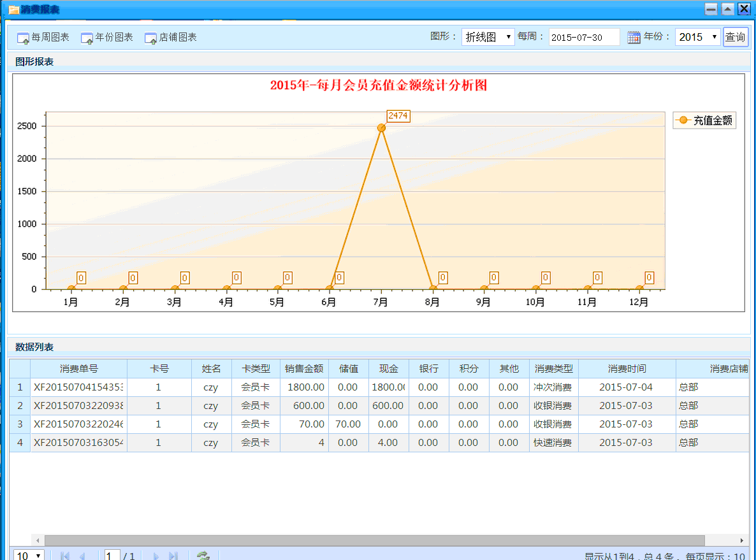This screenshot has width=756, height=560.
Task: Sort by 储值 column header
Action: [x=348, y=369]
